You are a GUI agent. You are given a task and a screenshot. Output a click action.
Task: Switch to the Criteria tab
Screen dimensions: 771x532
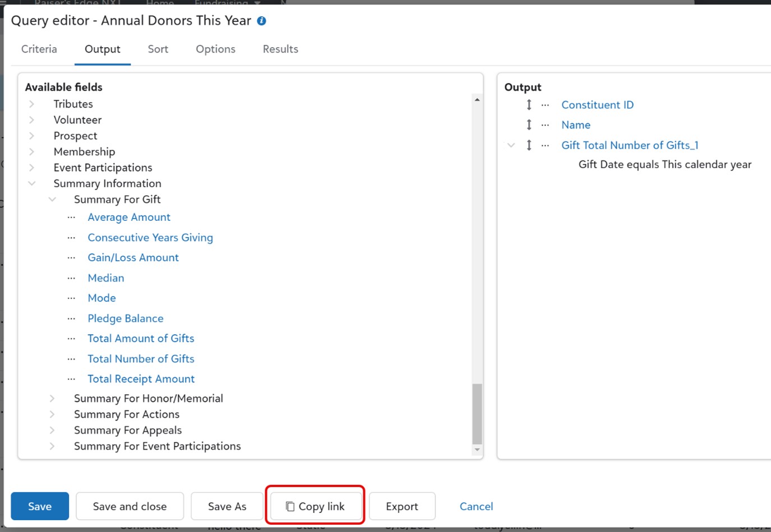(x=39, y=49)
